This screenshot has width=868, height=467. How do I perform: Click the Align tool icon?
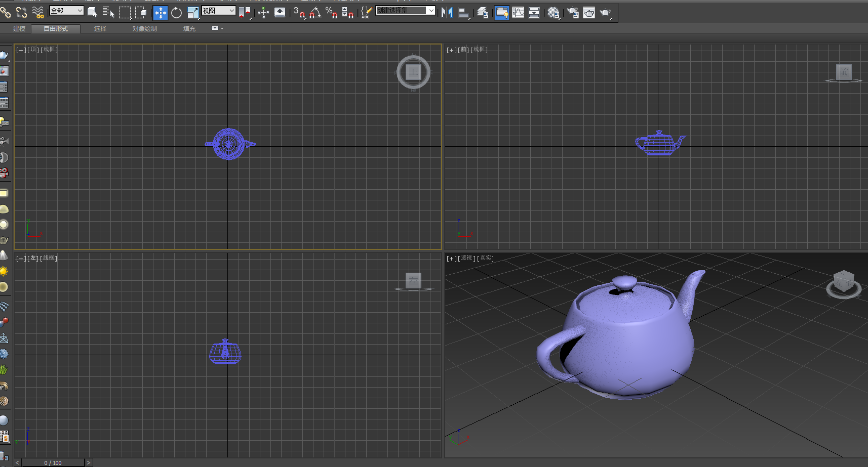(464, 13)
